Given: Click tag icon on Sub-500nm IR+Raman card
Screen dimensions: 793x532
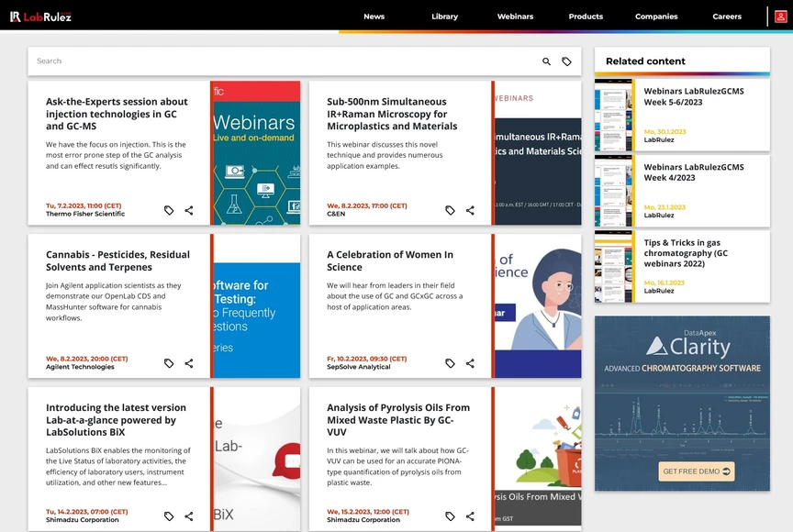Looking at the screenshot, I should [450, 210].
